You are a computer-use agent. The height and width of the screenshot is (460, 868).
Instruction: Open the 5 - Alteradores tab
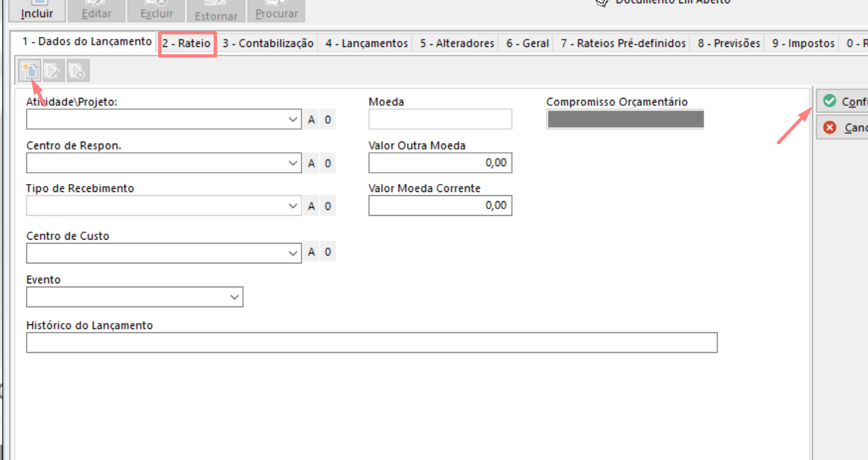pos(457,43)
